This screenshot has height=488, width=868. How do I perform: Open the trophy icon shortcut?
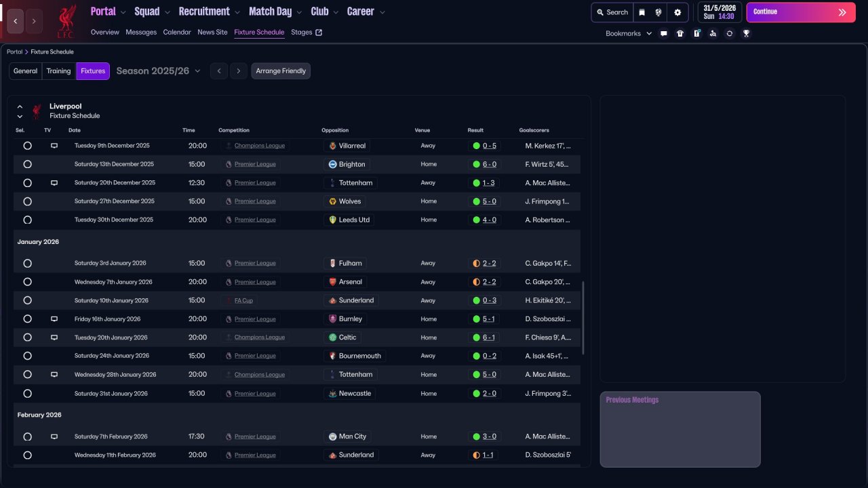pyautogui.click(x=746, y=33)
